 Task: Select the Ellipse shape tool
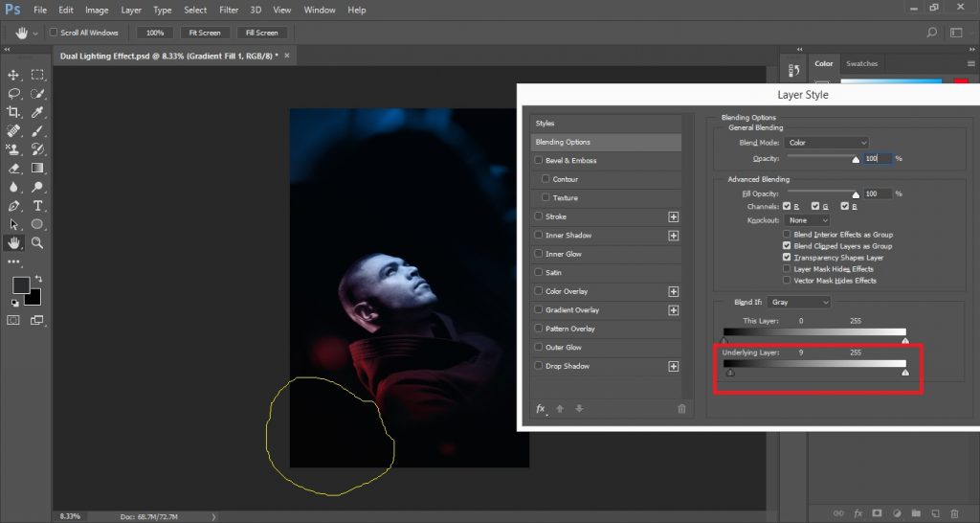click(37, 224)
